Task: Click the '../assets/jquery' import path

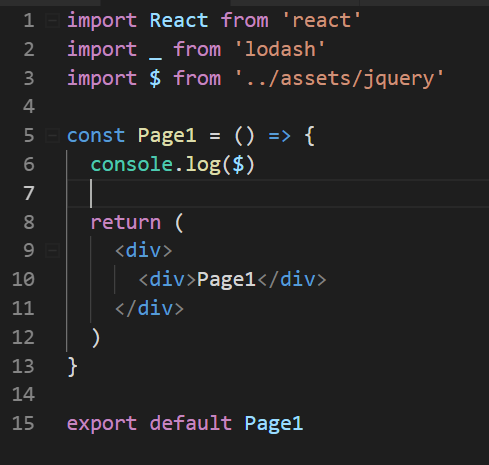Action: pos(340,79)
